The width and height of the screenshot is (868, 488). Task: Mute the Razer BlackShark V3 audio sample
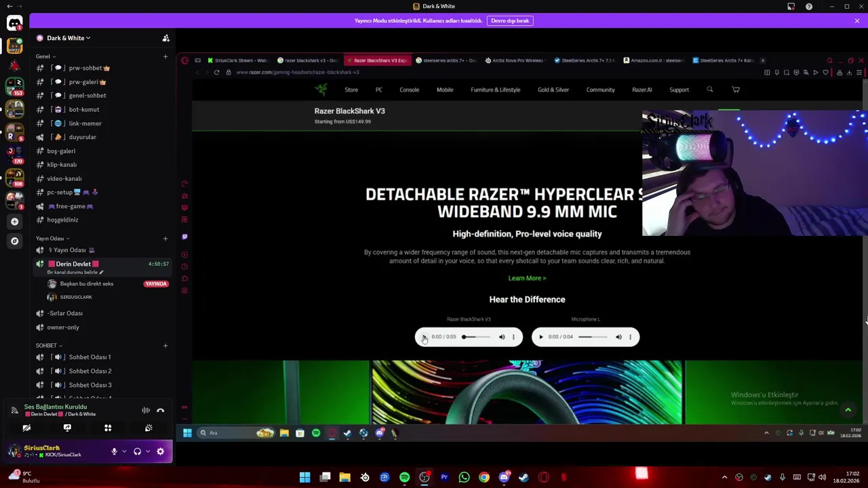point(502,337)
